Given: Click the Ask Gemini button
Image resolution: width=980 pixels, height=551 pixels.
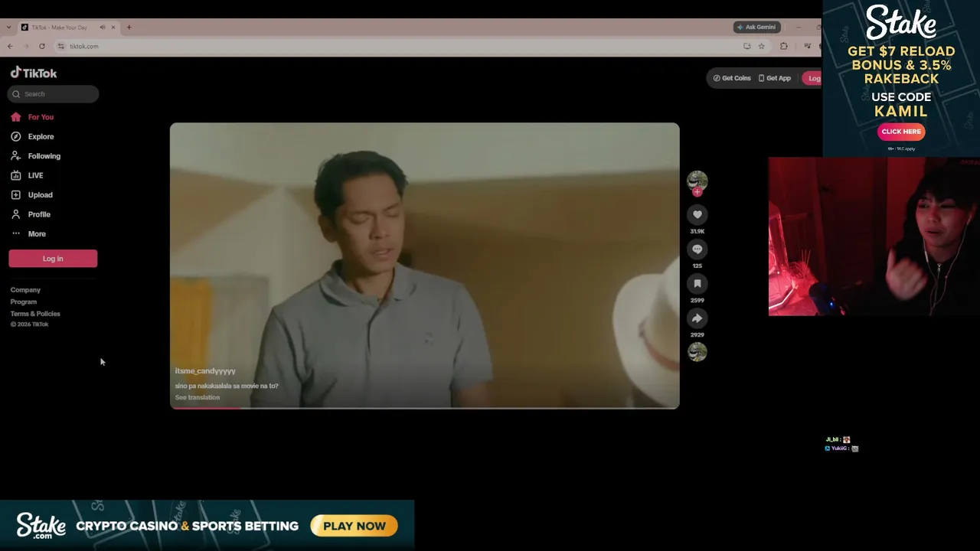Looking at the screenshot, I should click(756, 27).
